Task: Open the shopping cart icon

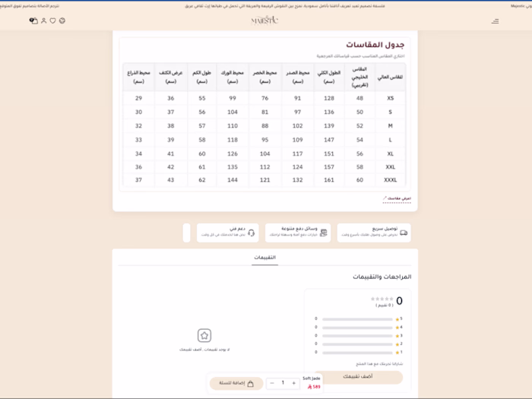Action: point(33,21)
